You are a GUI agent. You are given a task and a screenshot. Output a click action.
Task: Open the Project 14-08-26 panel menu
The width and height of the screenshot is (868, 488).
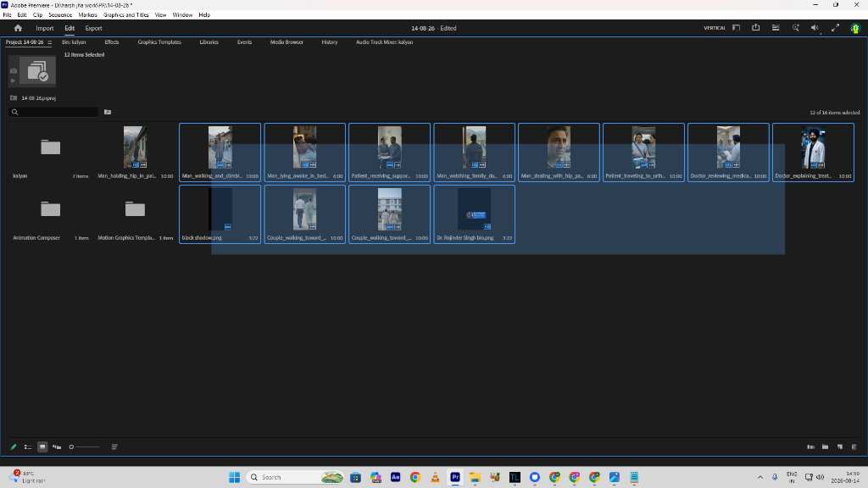pos(50,42)
